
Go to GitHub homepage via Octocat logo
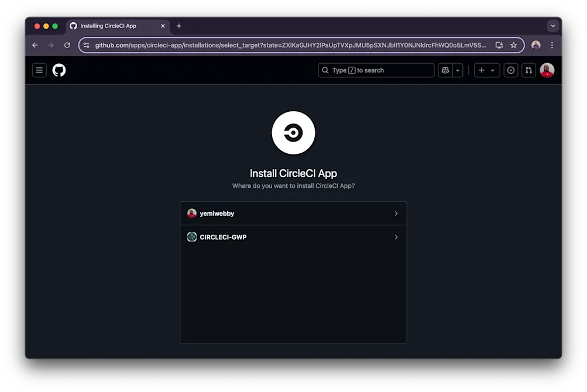click(59, 70)
